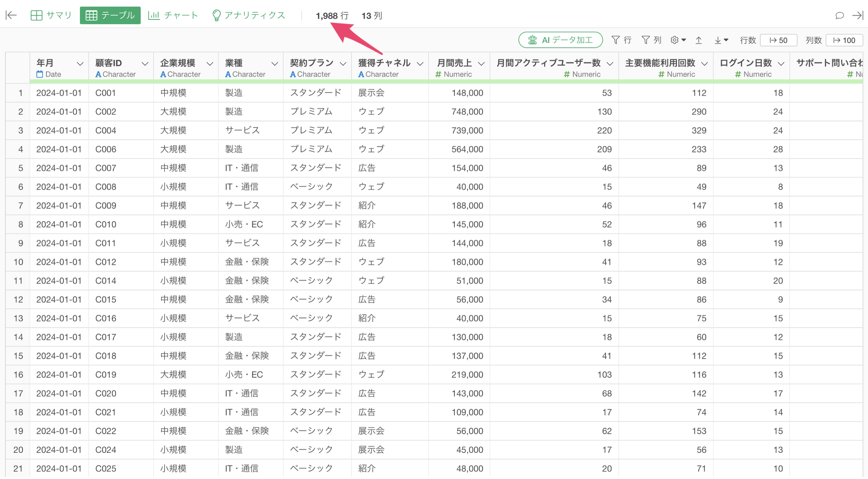Click the upload arrow icon
Image resolution: width=868 pixels, height=479 pixels.
coord(698,40)
